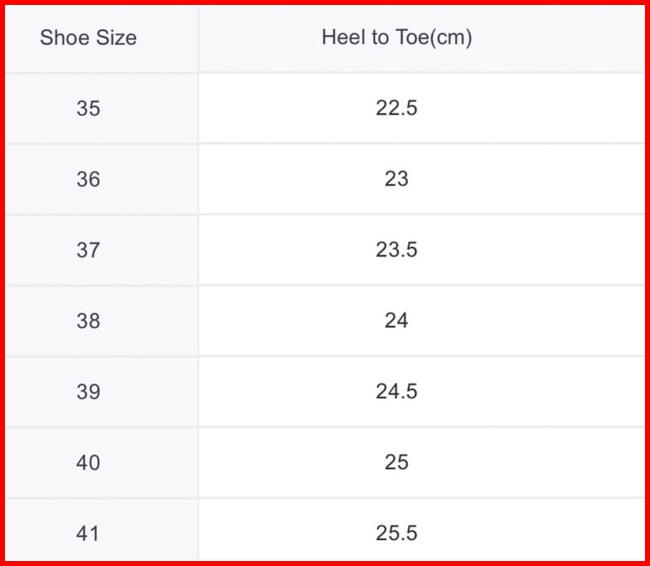Screen dimensions: 650x566
Task: Click the 23.5 heel to toe value
Action: 396,250
